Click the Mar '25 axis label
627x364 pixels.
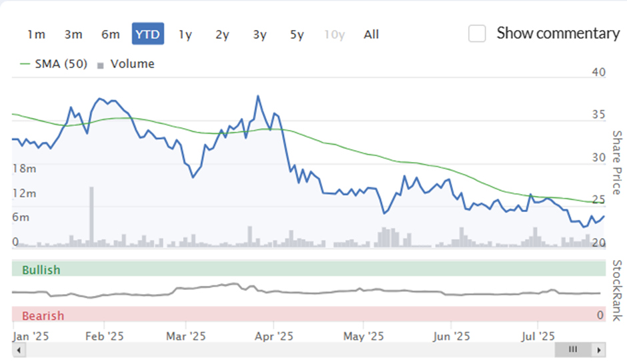click(186, 337)
